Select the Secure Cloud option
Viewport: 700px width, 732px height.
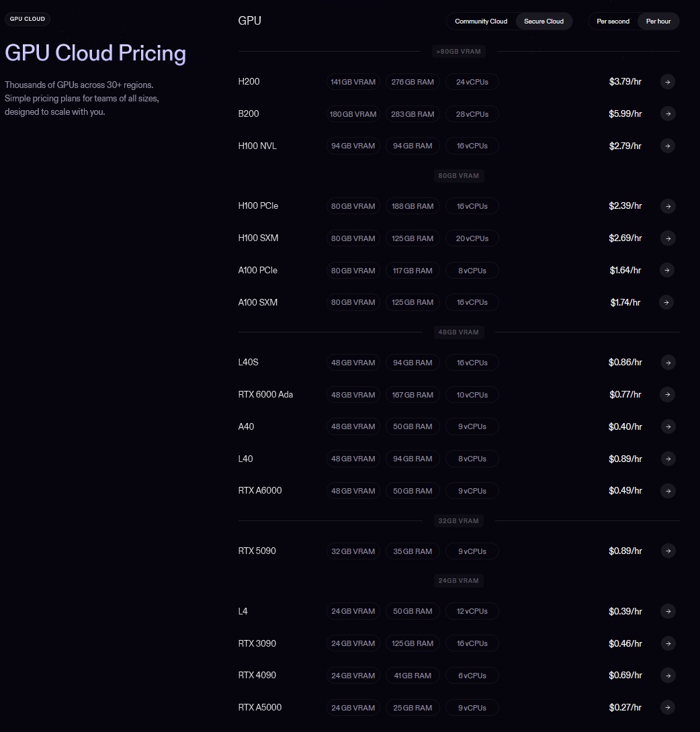click(x=543, y=21)
